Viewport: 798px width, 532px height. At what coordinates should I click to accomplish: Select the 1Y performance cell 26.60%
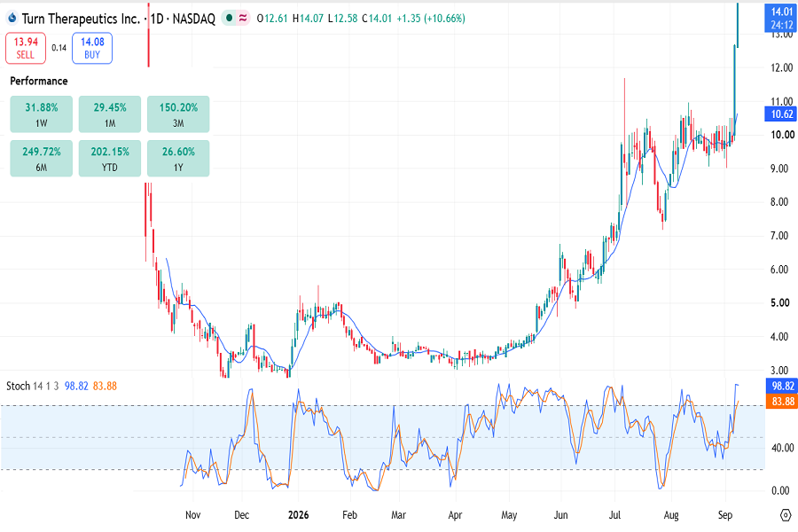click(x=178, y=159)
